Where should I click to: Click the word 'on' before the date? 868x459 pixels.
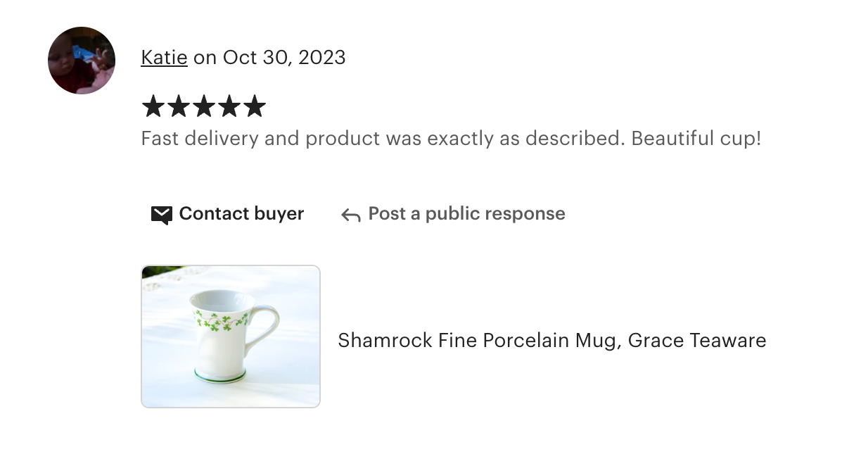[205, 58]
